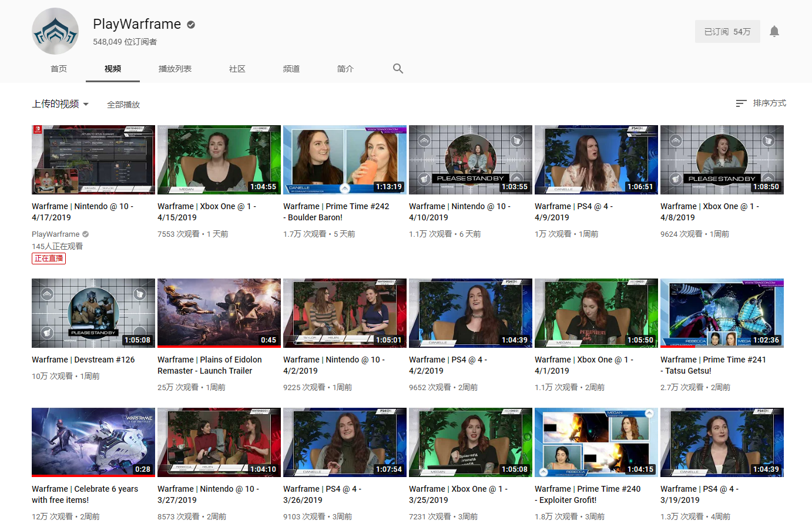The height and width of the screenshot is (527, 812).
Task: Go to the 社区 tab
Action: pos(237,69)
